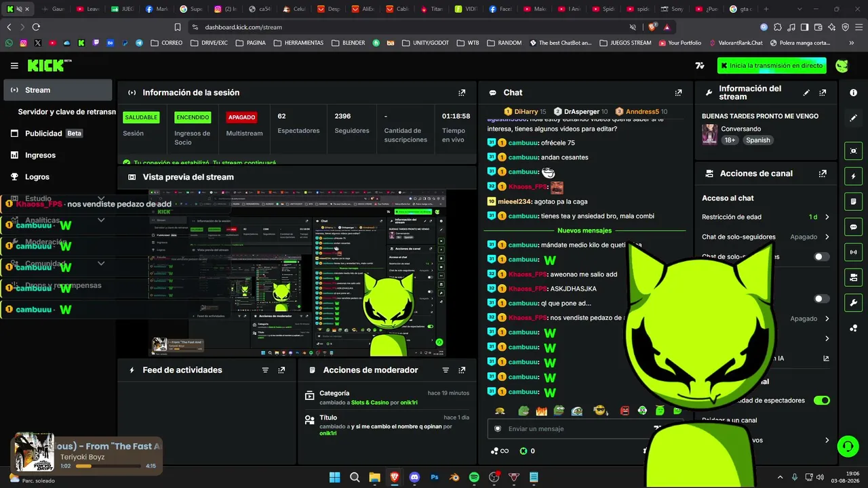Expand the Estudio sidebar section

pos(101,199)
